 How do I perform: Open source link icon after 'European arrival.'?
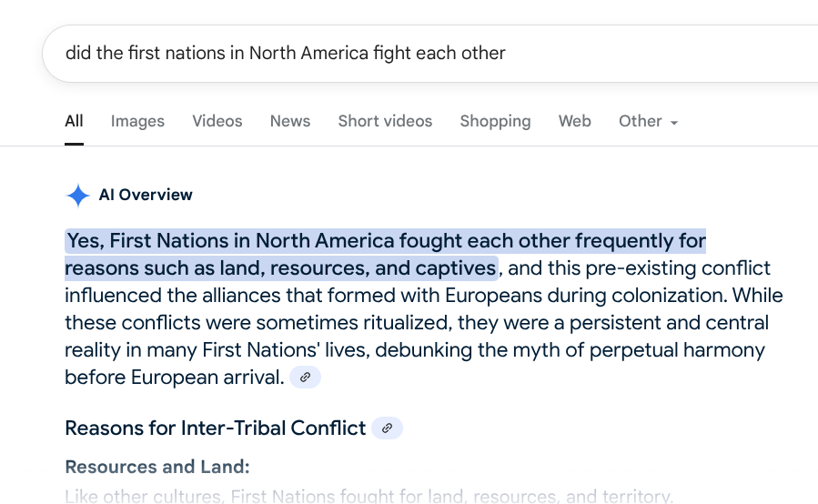click(x=306, y=377)
